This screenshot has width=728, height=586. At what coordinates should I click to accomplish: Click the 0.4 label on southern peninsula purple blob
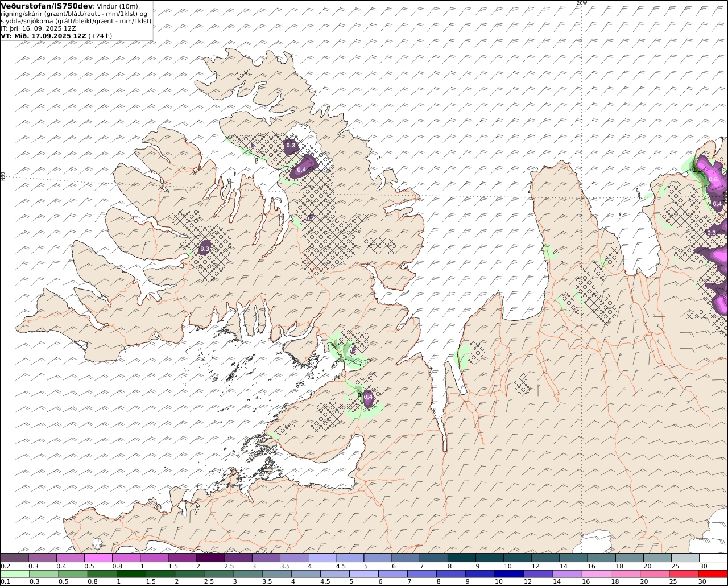(368, 397)
